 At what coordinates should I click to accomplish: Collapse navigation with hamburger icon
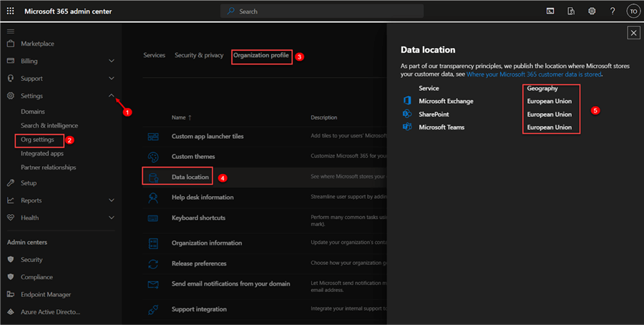point(11,31)
